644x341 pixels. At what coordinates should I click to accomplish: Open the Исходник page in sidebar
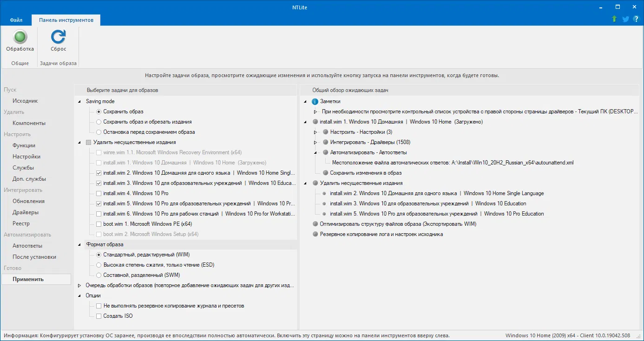25,101
